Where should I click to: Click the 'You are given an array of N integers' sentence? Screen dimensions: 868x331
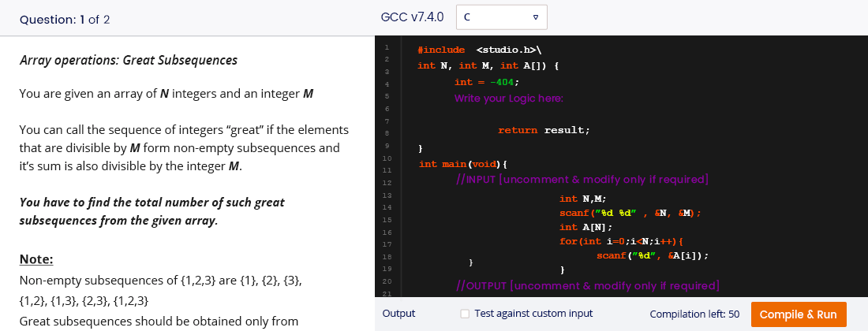[x=166, y=94]
